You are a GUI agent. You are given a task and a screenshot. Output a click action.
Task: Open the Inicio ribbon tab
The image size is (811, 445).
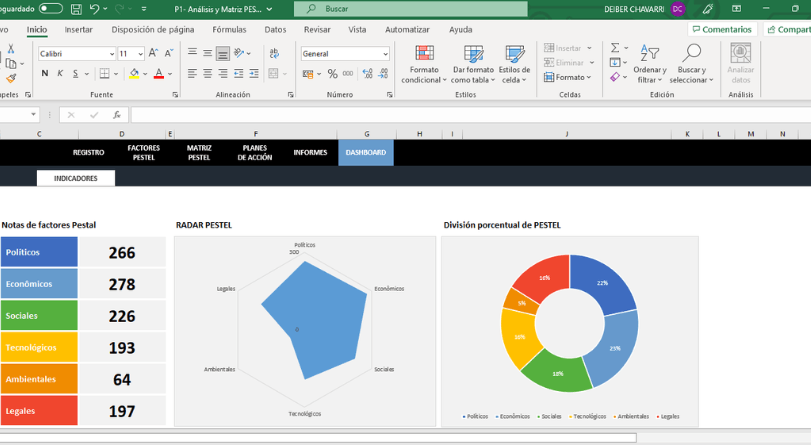pyautogui.click(x=37, y=29)
